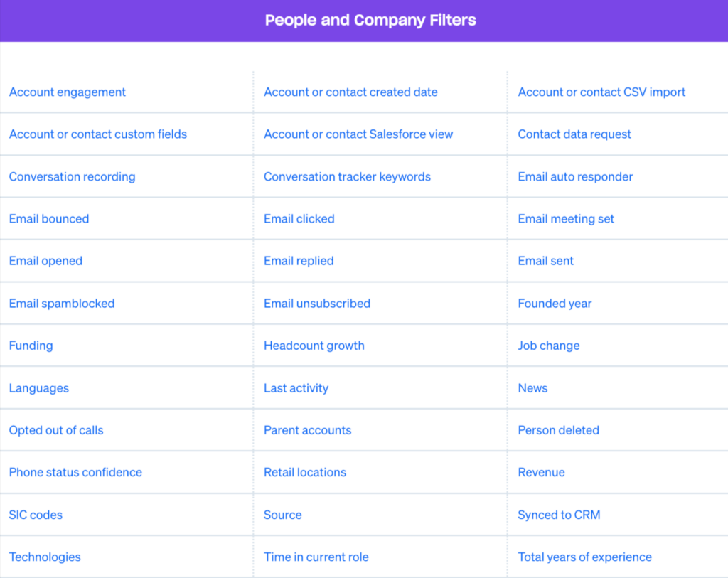Select Conversation tracker keywords link
Image resolution: width=728 pixels, height=578 pixels.
347,177
